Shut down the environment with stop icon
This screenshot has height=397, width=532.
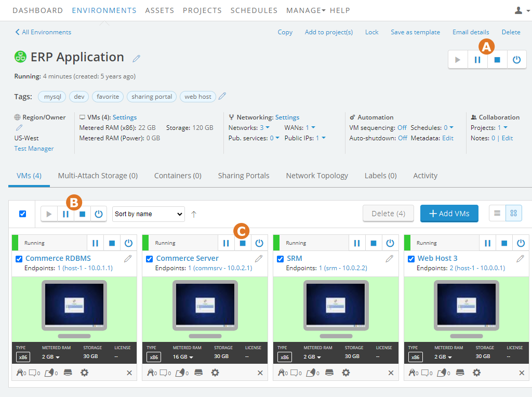click(x=497, y=60)
